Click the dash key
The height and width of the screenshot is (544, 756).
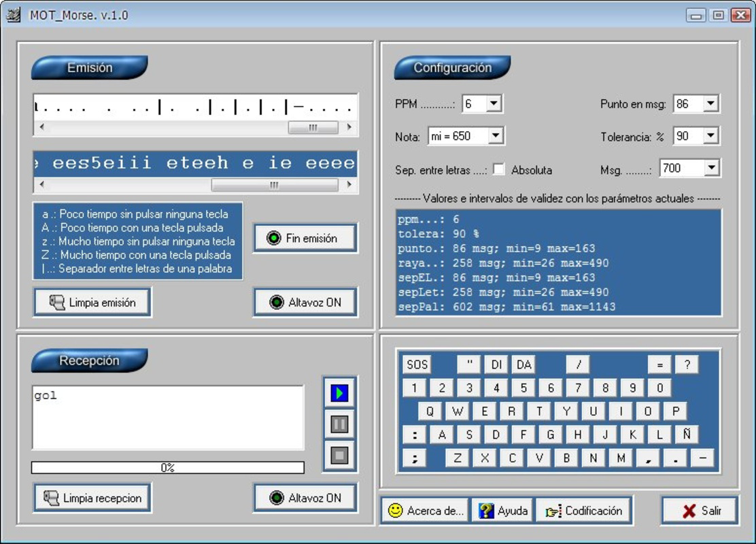tap(703, 458)
